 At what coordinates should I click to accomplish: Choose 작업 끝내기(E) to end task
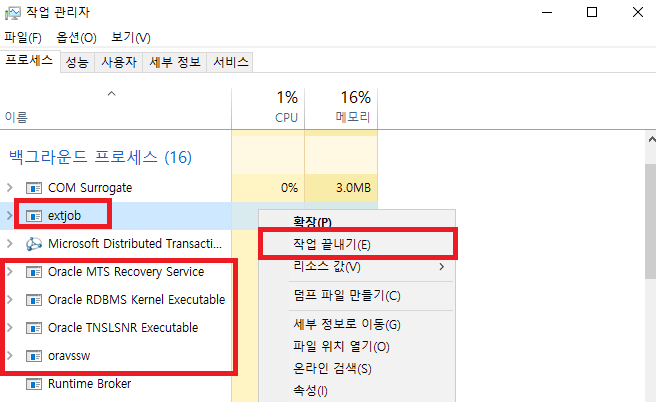click(358, 244)
